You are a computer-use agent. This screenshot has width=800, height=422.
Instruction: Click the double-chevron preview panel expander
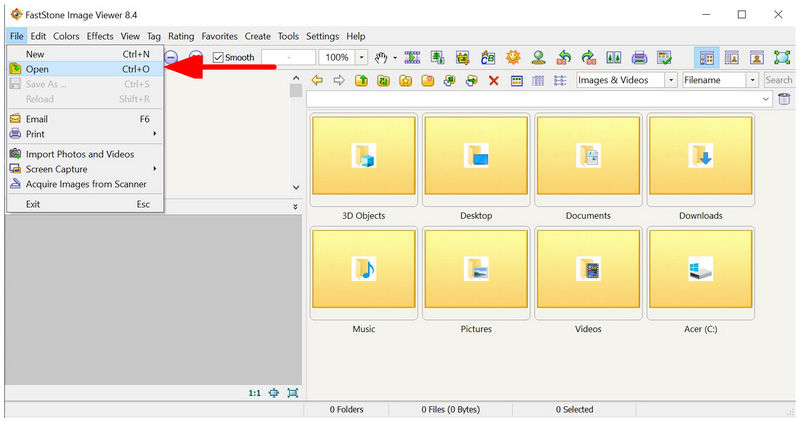coord(295,207)
